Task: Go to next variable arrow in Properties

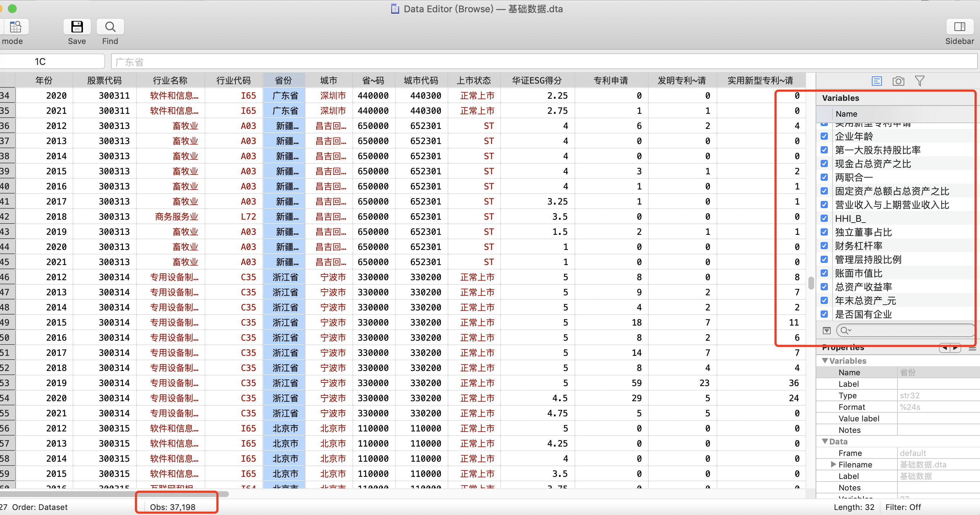Action: point(955,348)
